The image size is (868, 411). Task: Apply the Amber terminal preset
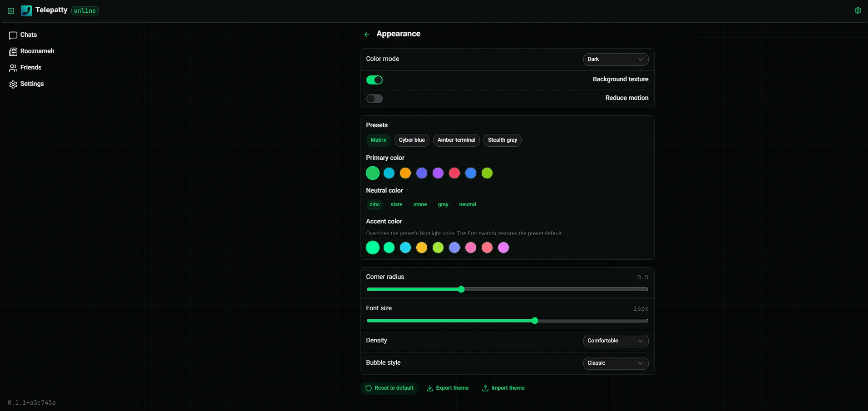tap(456, 140)
